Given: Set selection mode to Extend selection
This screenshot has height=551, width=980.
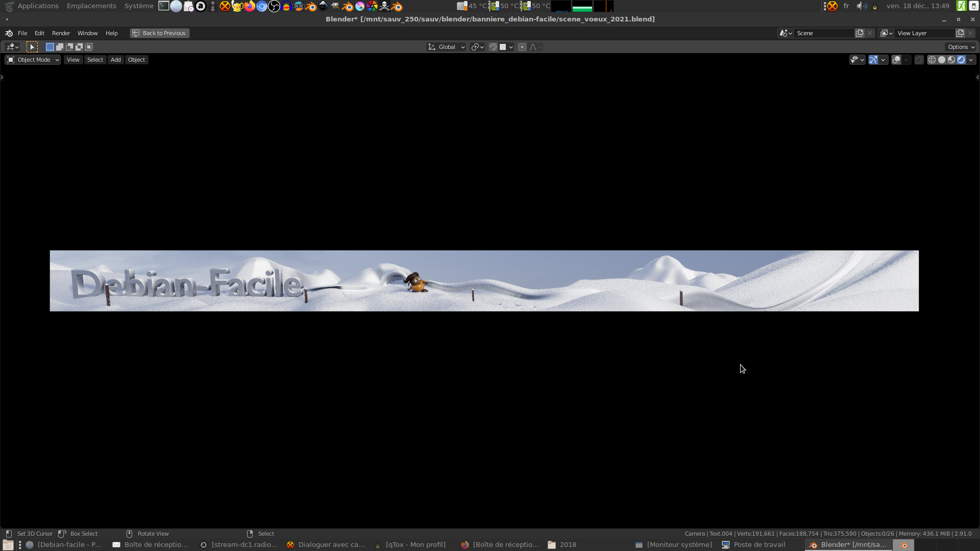Looking at the screenshot, I should 60,47.
